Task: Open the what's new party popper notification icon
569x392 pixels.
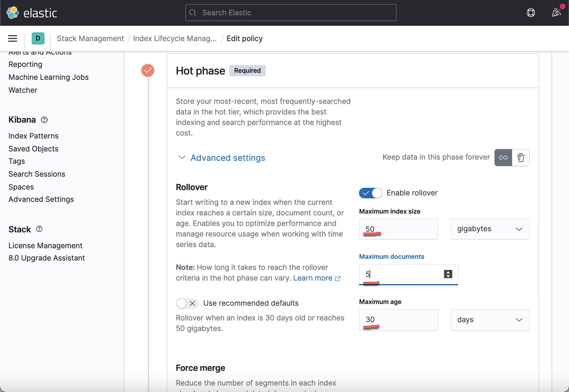Action: point(556,13)
